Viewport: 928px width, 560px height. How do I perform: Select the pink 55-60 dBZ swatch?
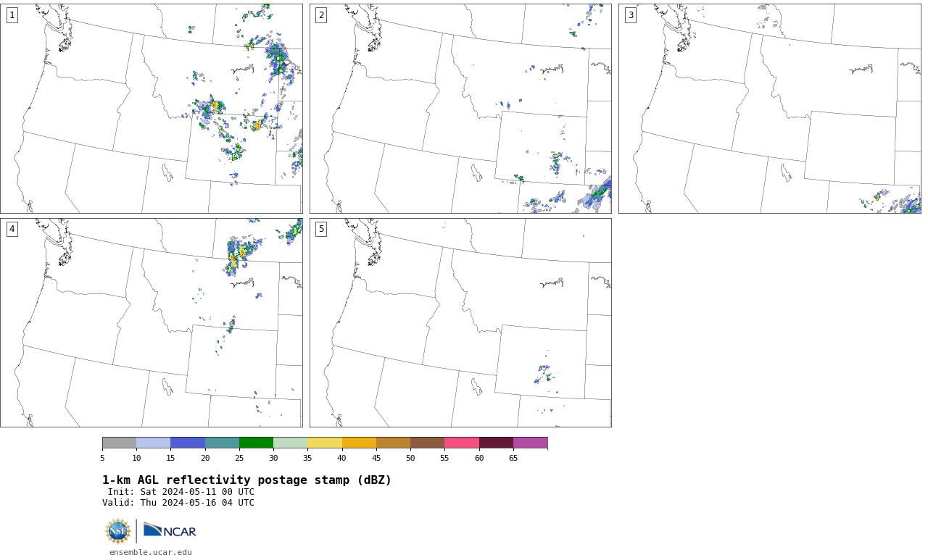(x=462, y=443)
